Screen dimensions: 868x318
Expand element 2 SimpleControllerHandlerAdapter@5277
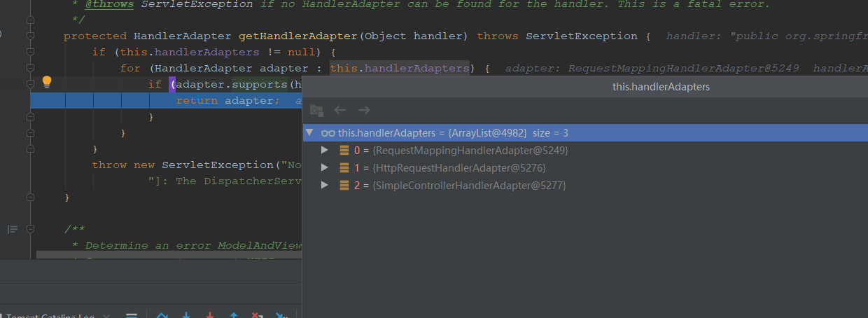pos(324,186)
